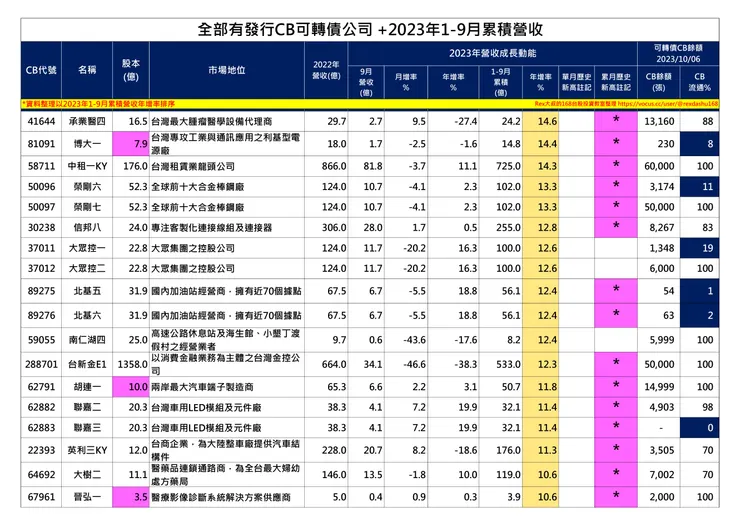
Task: Select the 可轉債CB餘額 2023/10/06 header
Action: click(678, 53)
